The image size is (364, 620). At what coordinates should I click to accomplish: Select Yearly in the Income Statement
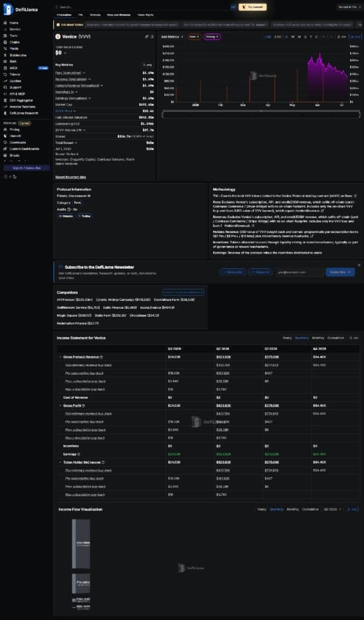[x=287, y=338]
